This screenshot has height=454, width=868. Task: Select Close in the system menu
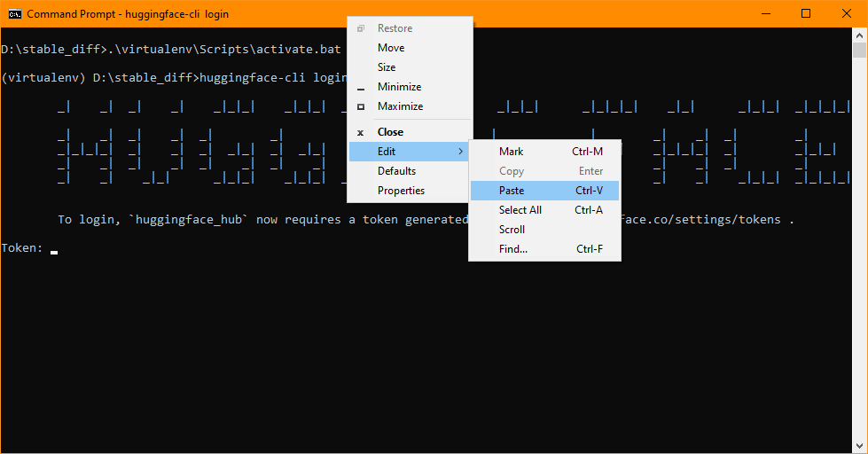click(410, 132)
